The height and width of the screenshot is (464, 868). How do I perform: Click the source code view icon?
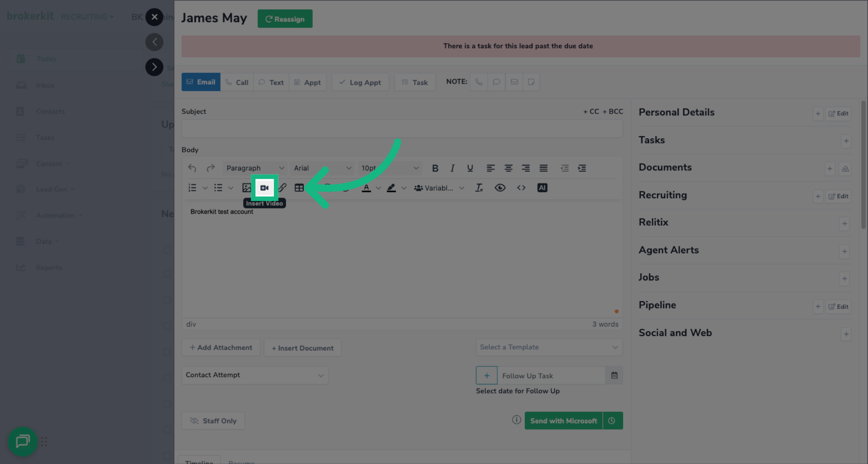click(x=521, y=187)
